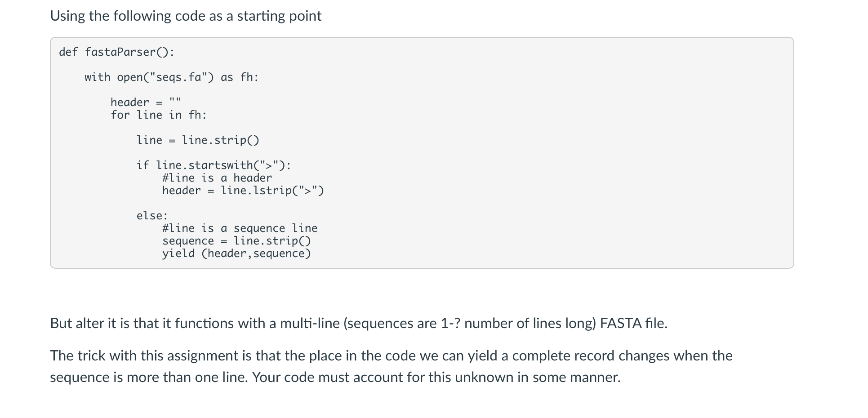Click the 'else:' keyword line
This screenshot has width=868, height=418.
(x=152, y=216)
